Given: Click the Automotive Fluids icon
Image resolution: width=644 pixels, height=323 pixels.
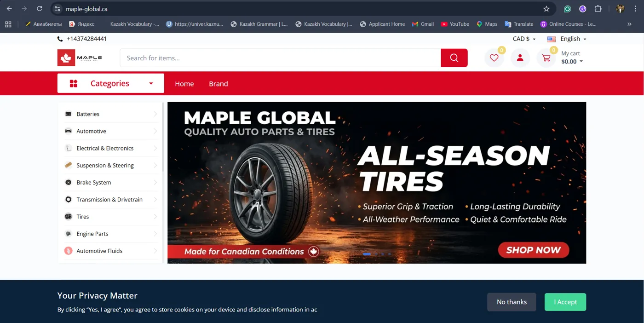Looking at the screenshot, I should click(x=68, y=251).
